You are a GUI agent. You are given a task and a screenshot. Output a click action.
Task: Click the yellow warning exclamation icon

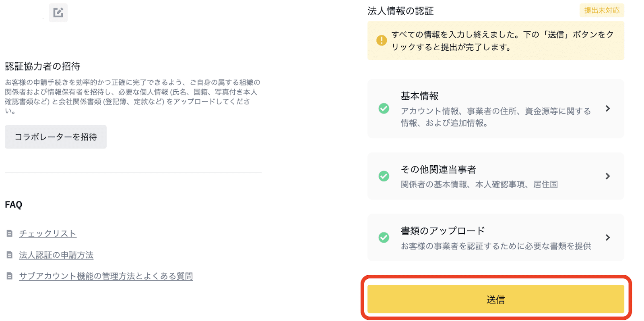[x=381, y=40]
